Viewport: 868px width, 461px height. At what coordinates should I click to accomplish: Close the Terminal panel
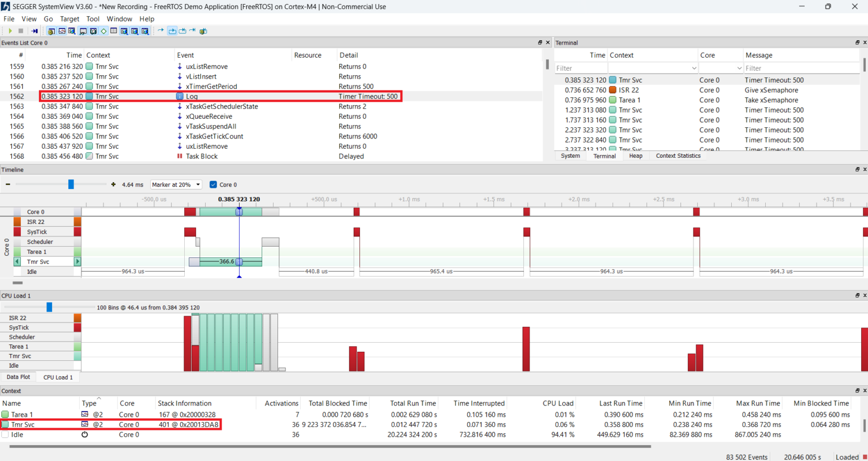coord(865,42)
